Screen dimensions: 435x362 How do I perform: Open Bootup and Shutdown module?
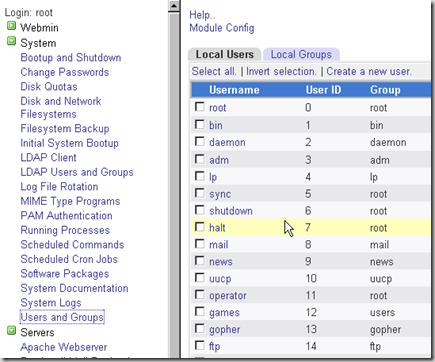point(71,58)
